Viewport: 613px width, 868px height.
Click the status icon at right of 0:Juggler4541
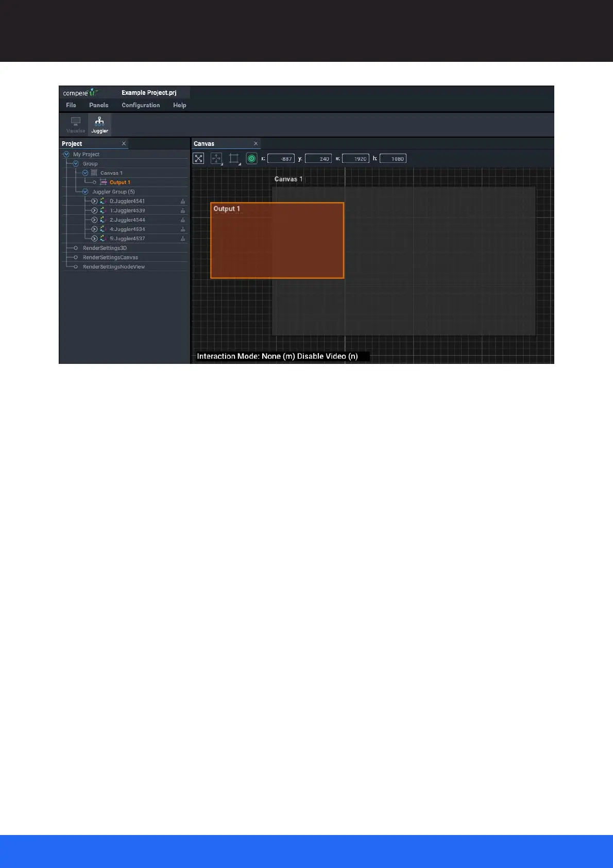183,202
